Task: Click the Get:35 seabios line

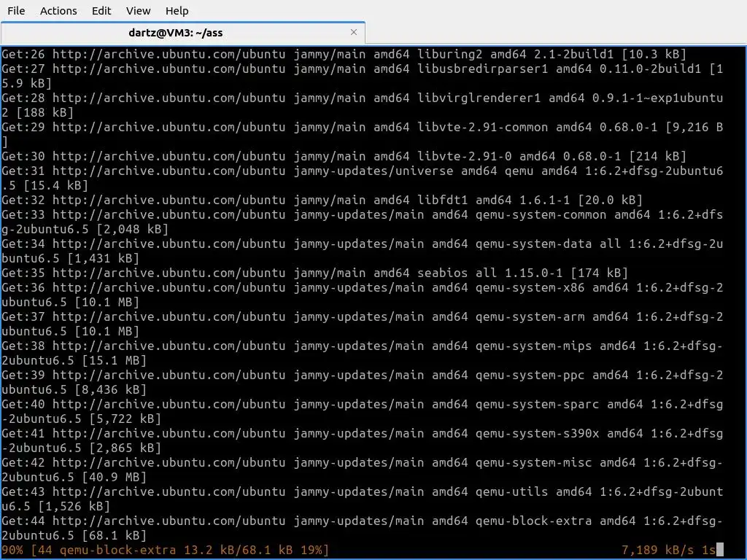Action: tap(314, 273)
